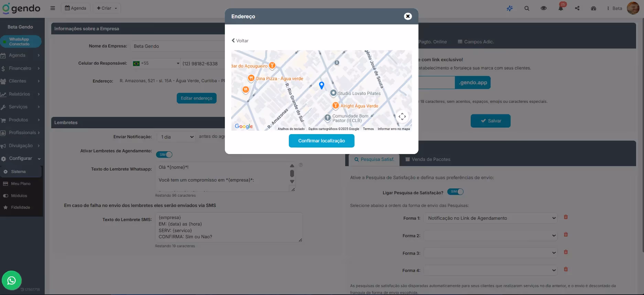
Task: Open Forma 1 dropdown
Action: [491, 218]
